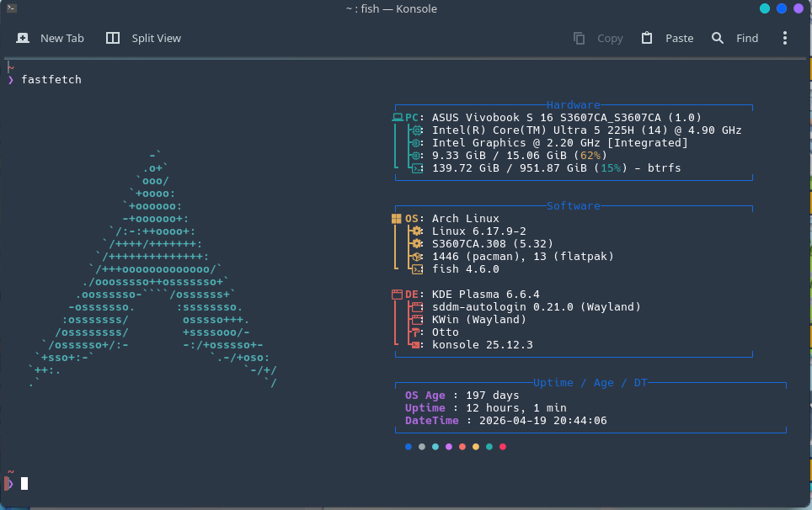
Task: Click the window title '~ : fish — Konsole'
Action: (392, 8)
